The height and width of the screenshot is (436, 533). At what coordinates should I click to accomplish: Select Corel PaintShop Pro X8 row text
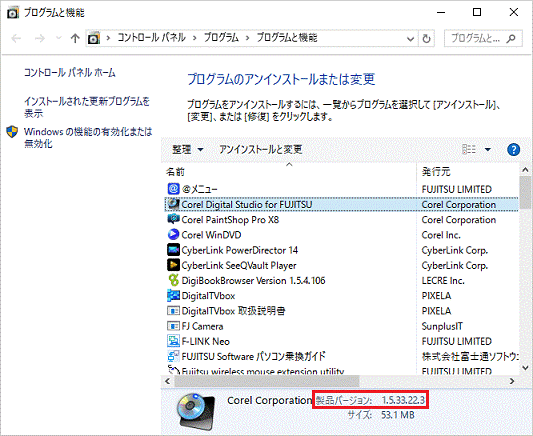tap(230, 220)
